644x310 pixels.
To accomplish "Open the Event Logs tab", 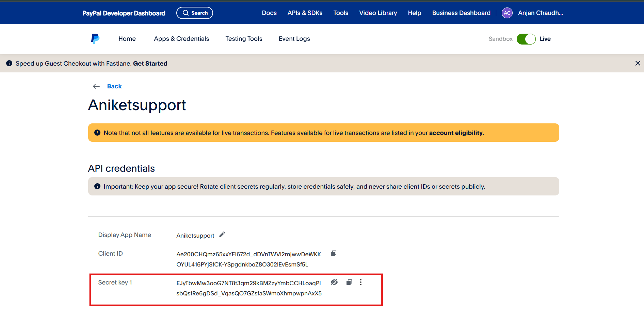I will [294, 39].
